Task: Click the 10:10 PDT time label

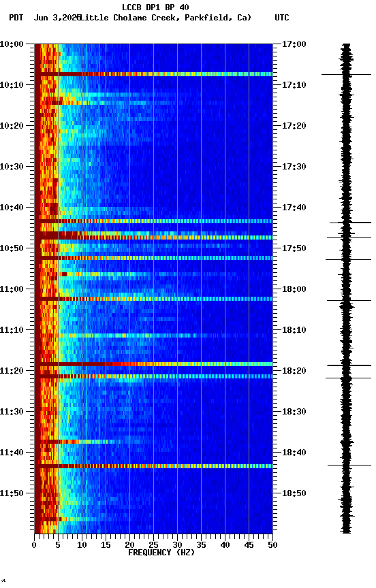Action: point(12,85)
